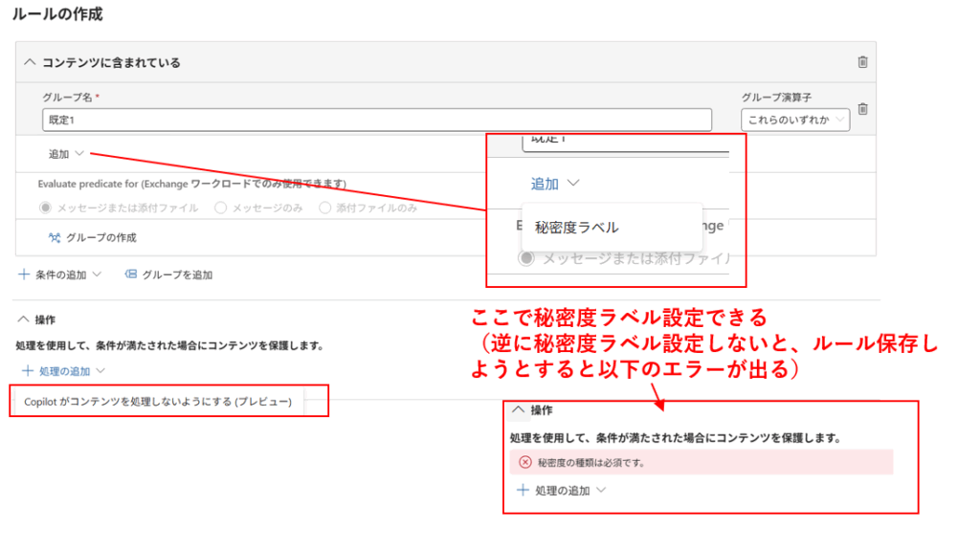
Task: Click the グループを追加 icon
Action: [131, 274]
